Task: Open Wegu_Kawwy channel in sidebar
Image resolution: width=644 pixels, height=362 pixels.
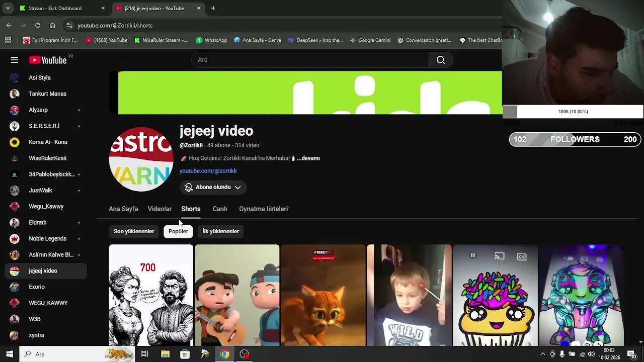Action: click(x=45, y=206)
